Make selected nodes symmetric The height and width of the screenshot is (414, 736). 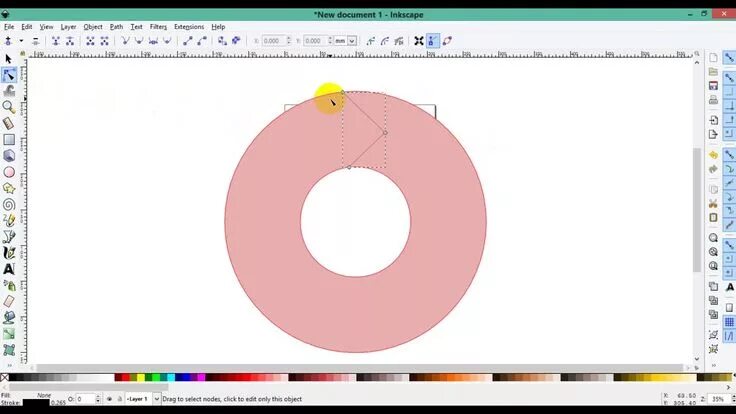[153, 41]
